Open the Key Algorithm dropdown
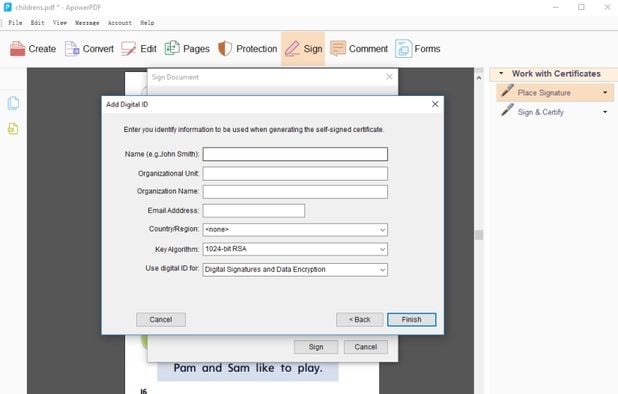 [x=295, y=249]
